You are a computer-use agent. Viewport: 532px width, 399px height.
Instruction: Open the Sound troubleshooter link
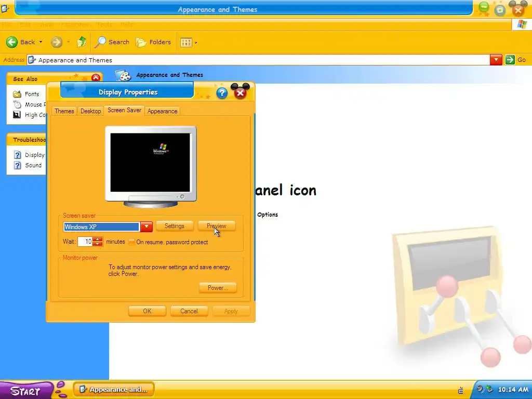pos(33,165)
